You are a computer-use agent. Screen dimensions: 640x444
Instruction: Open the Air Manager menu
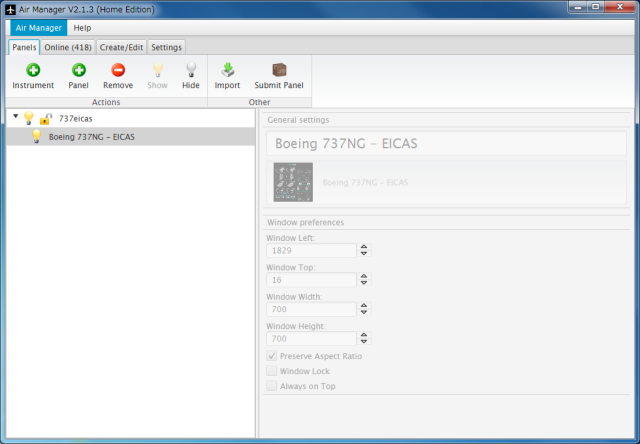tap(39, 28)
